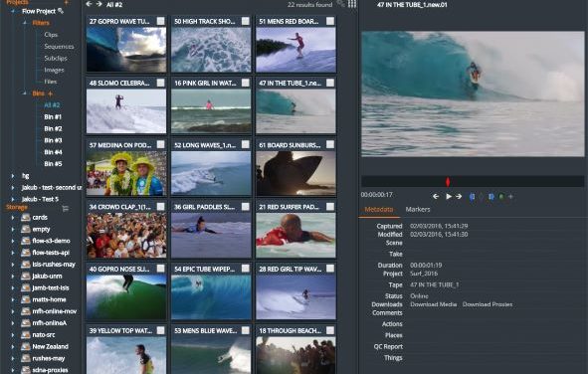
Task: Click the results search options icon
Action: [340, 4]
